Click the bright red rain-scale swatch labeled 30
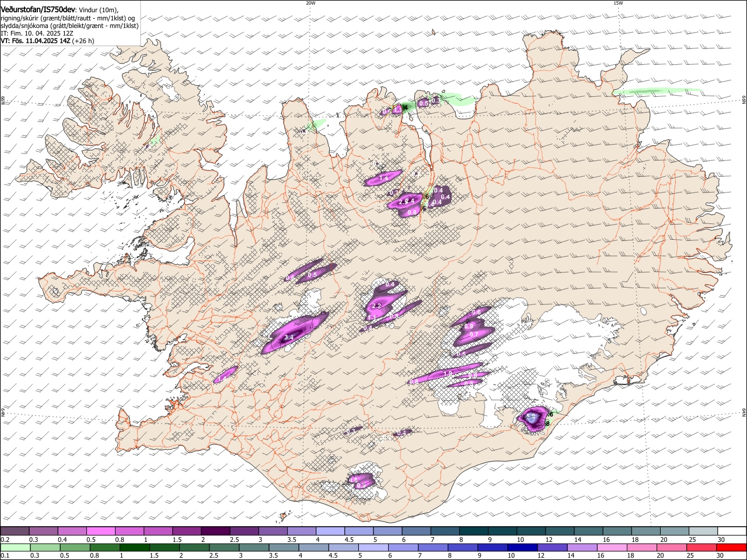747x560 pixels. [x=731, y=548]
